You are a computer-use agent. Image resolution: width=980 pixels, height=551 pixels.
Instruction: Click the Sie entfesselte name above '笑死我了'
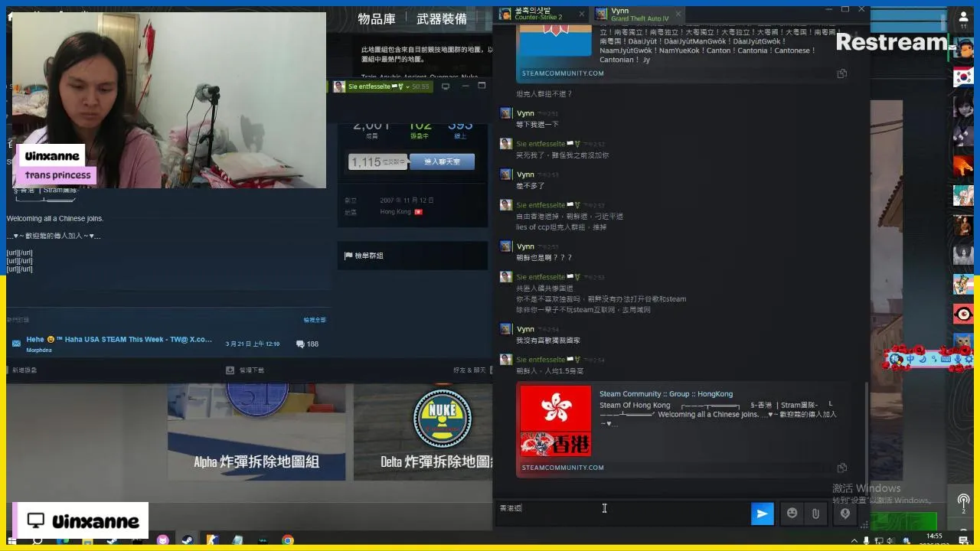tap(541, 144)
